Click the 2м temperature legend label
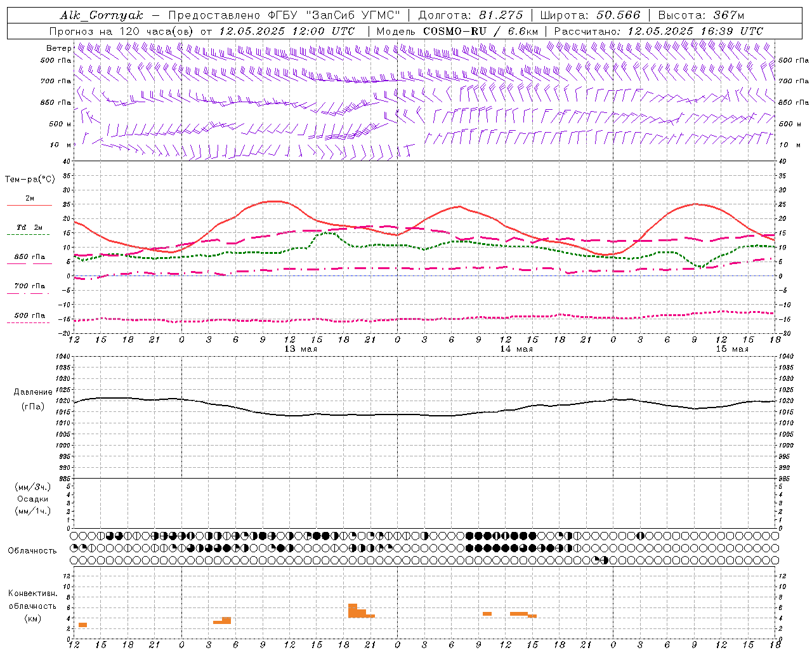The width and height of the screenshot is (812, 650). [x=30, y=199]
